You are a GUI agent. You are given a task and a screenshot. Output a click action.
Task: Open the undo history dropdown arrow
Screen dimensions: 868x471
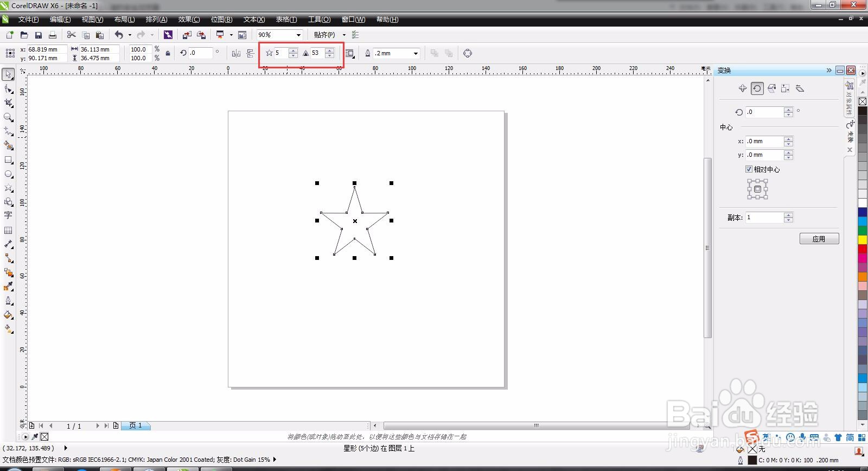130,35
